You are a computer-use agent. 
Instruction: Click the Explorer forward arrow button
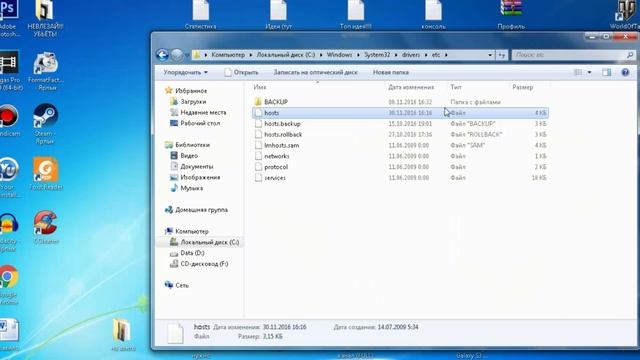tap(177, 55)
